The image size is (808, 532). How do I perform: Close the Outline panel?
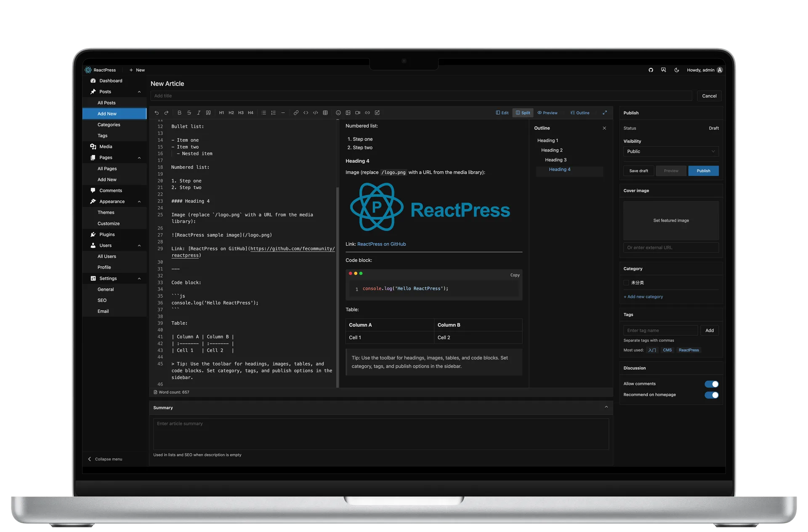(x=604, y=128)
